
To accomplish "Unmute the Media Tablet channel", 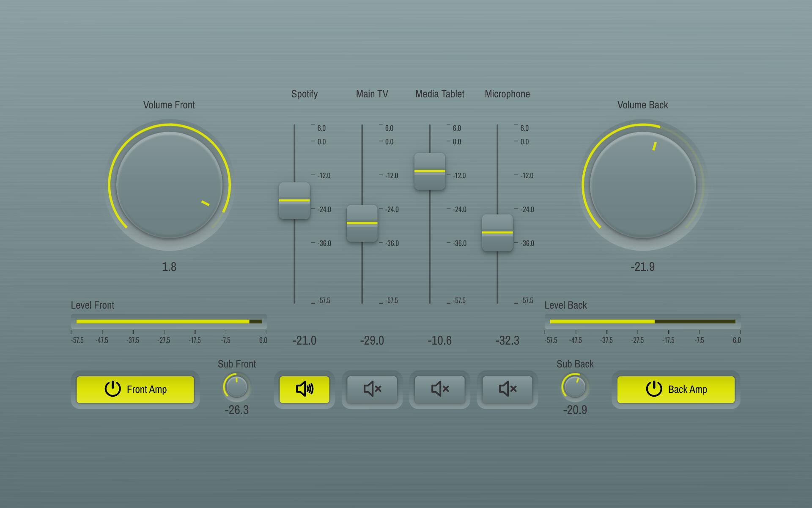I will pos(439,389).
